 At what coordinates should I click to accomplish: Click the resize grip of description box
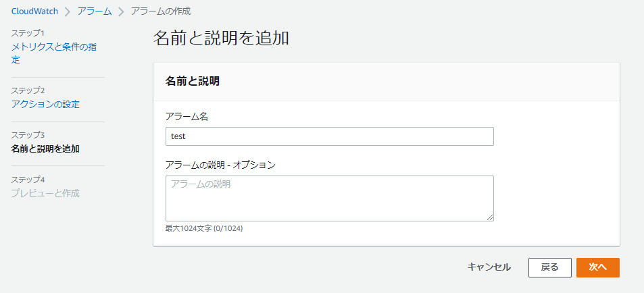[490, 218]
